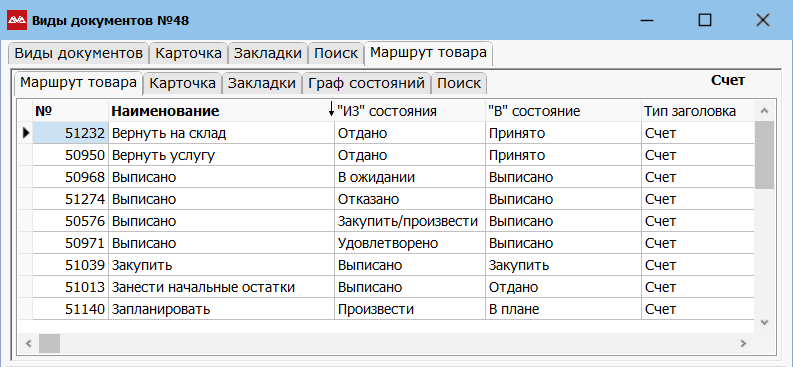793x367 pixels.
Task: Switch to the Граф состояний tab
Action: (x=367, y=83)
